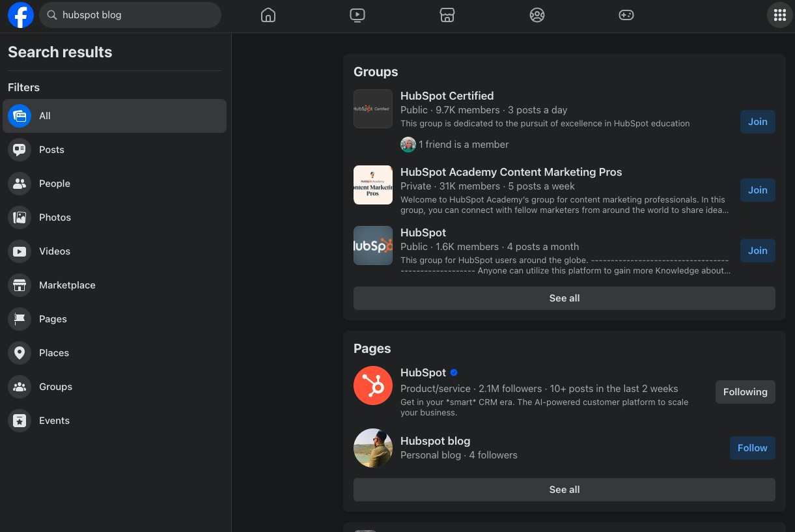Open the Marketplace storefront icon in top bar
Image resolution: width=795 pixels, height=532 pixels.
[x=447, y=15]
